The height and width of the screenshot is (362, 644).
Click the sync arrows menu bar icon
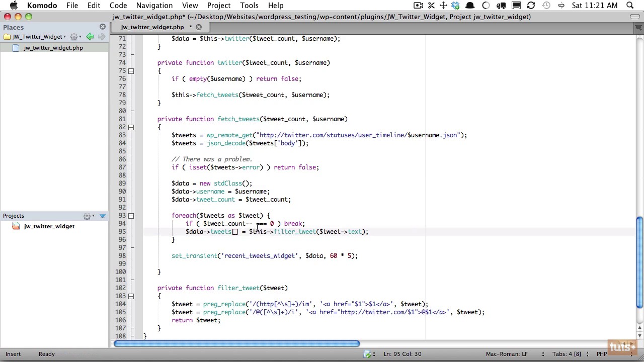tap(531, 6)
